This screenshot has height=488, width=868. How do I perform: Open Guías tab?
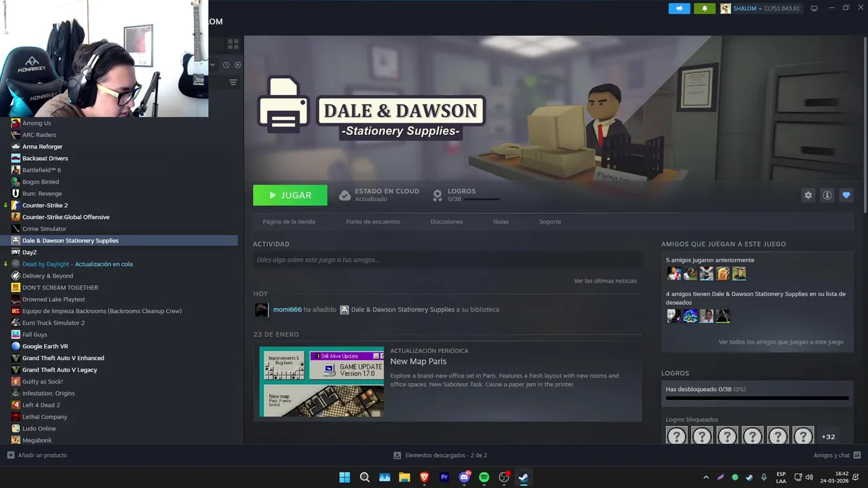tap(501, 222)
